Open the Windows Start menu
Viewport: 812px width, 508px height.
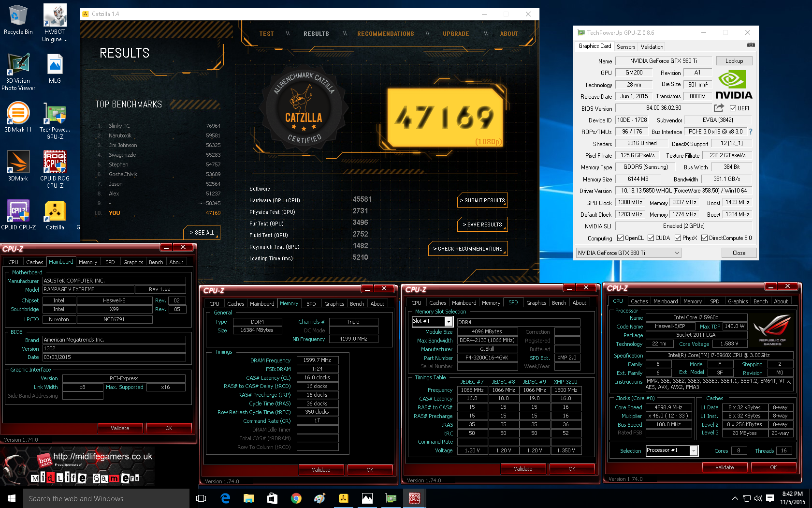pyautogui.click(x=12, y=498)
